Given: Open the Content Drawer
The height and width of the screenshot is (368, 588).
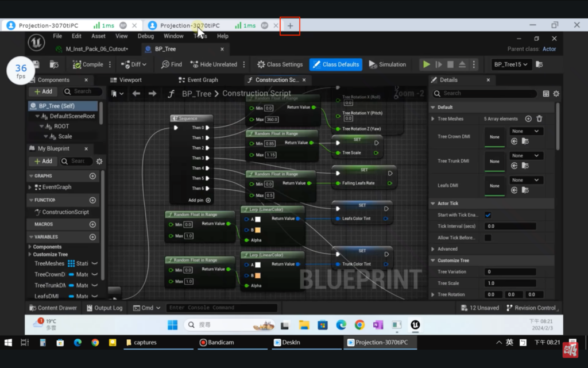Looking at the screenshot, I should 53,308.
